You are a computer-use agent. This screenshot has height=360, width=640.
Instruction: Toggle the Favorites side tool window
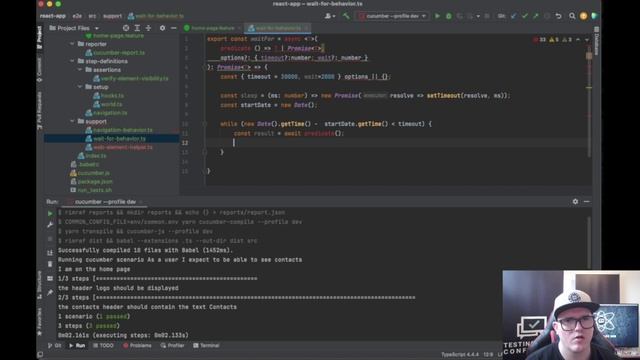click(x=40, y=322)
